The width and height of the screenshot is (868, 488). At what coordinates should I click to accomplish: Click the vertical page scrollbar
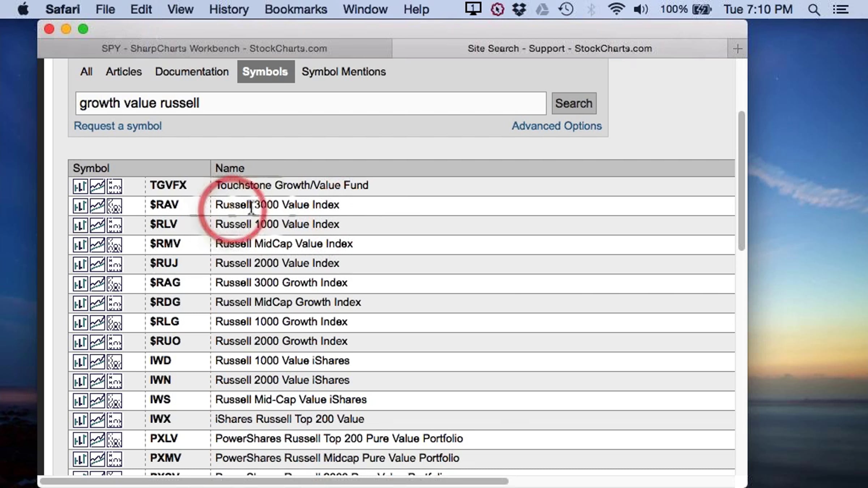[x=741, y=181]
